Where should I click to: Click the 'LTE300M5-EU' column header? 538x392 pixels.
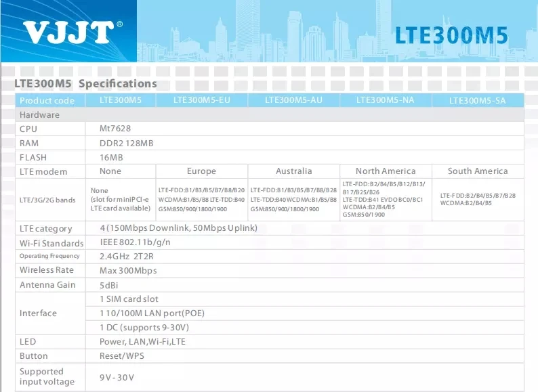click(201, 100)
